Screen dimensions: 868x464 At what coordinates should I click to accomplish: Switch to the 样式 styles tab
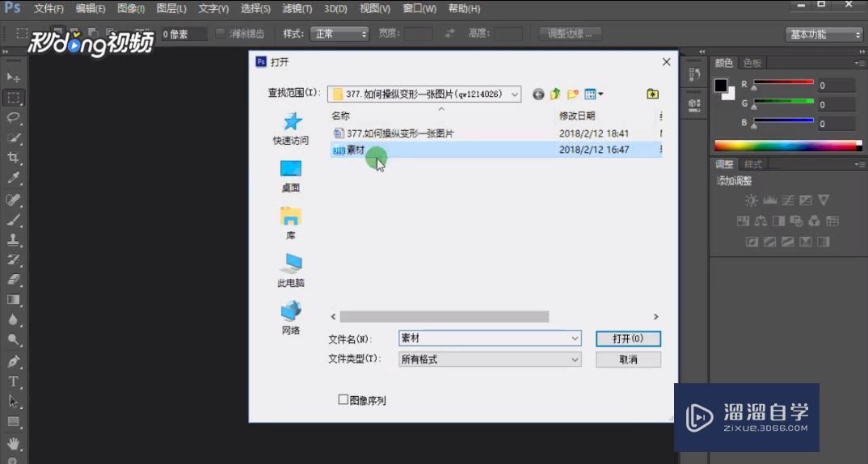coord(753,164)
